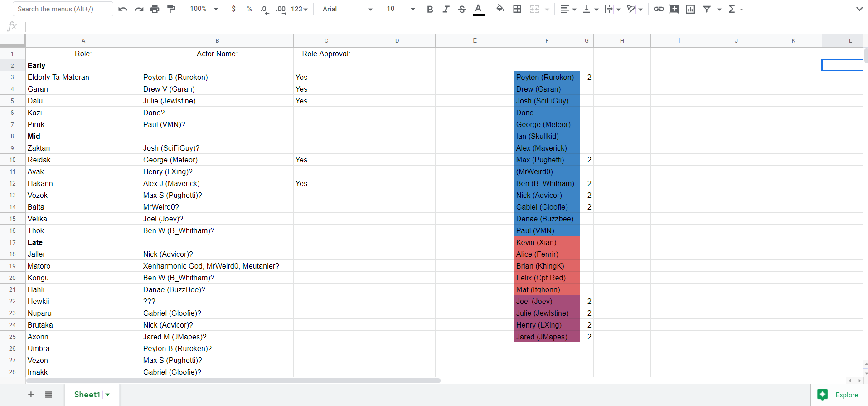Insert chart icon
This screenshot has width=868, height=406.
(690, 9)
